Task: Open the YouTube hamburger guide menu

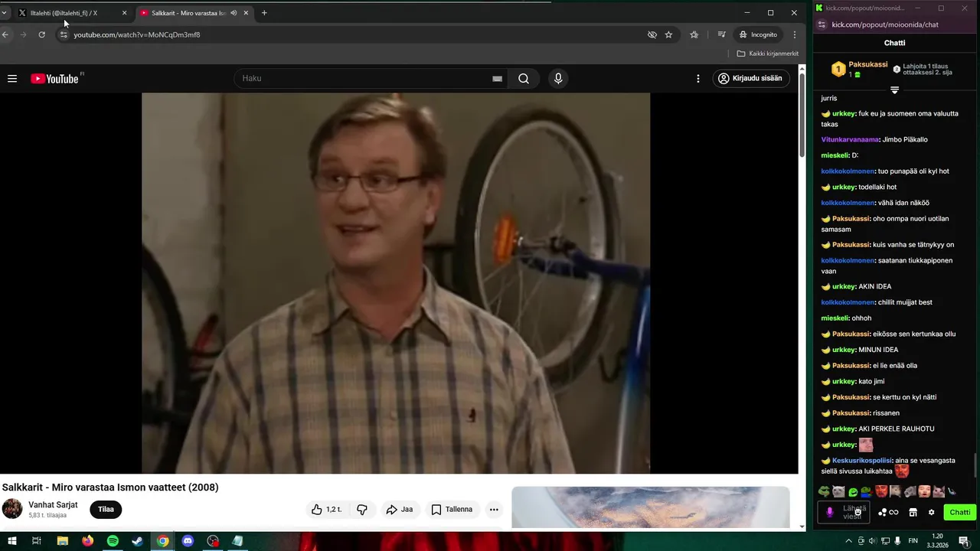Action: pyautogui.click(x=12, y=79)
